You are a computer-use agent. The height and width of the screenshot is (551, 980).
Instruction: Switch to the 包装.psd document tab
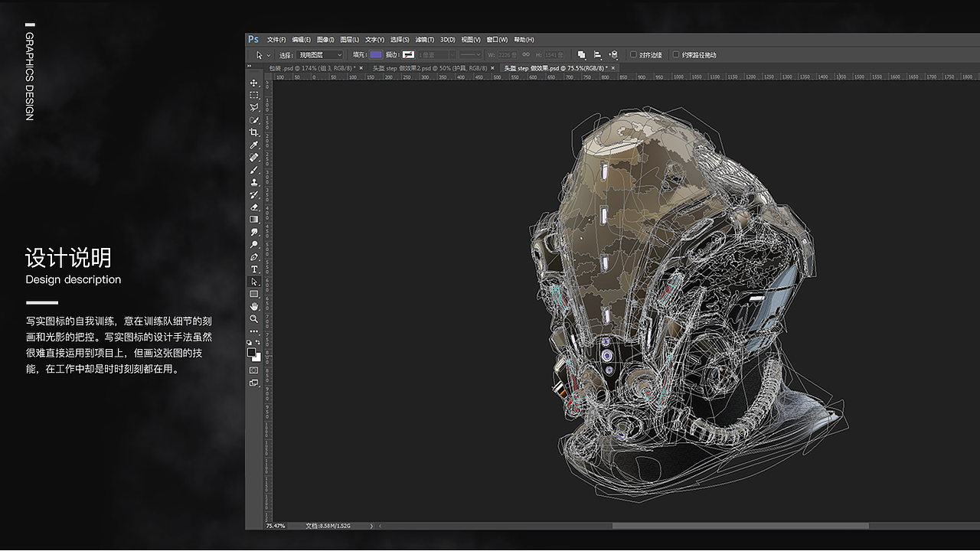312,67
